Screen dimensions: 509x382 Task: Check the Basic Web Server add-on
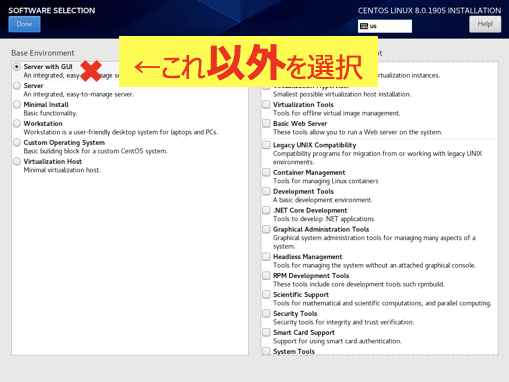pyautogui.click(x=266, y=124)
